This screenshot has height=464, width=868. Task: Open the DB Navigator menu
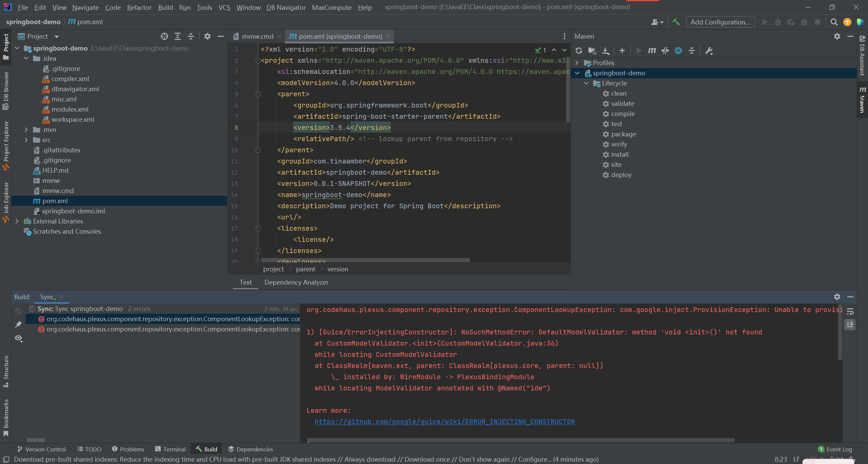tap(286, 7)
